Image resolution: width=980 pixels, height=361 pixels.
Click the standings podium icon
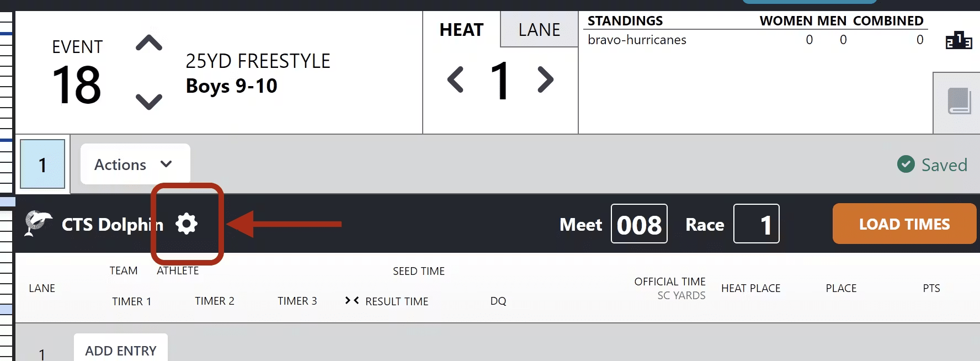click(x=959, y=40)
